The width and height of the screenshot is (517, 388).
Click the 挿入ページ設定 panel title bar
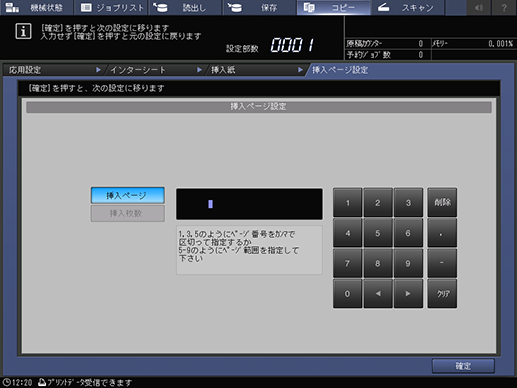click(259, 107)
